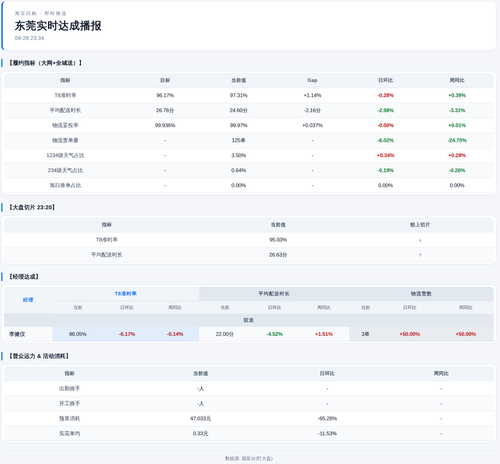Click the -2.98% day-over-day value
500x464 pixels.
click(385, 110)
